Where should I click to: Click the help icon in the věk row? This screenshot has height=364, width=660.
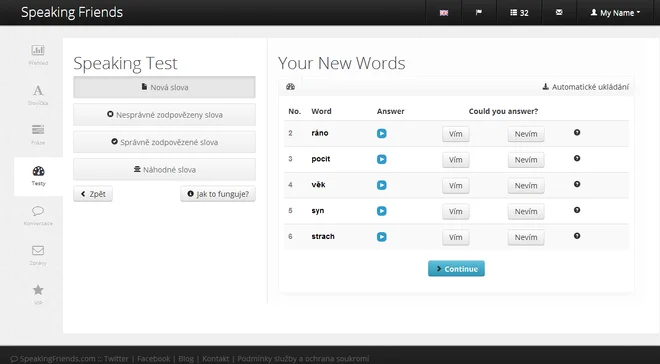tap(577, 184)
